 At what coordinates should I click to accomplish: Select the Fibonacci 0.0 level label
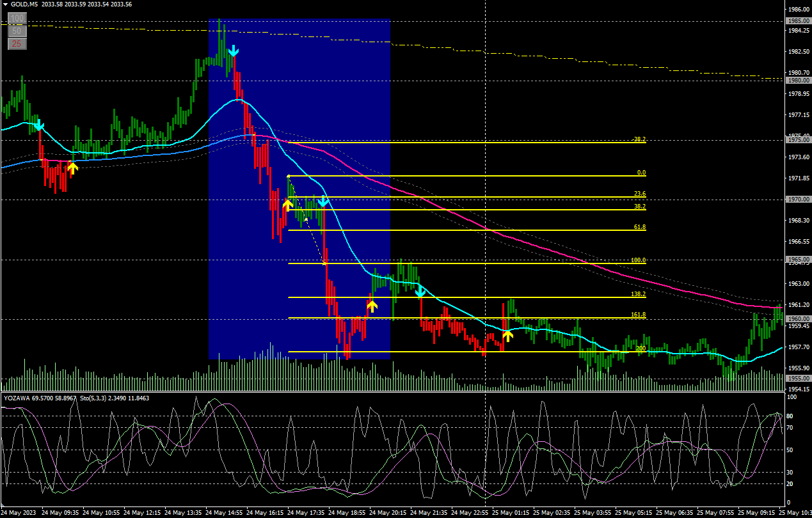click(x=641, y=173)
